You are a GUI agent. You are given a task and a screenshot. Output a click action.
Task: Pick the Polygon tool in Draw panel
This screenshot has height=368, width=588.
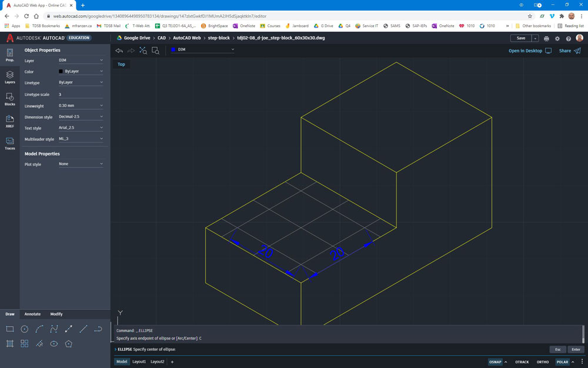point(69,344)
